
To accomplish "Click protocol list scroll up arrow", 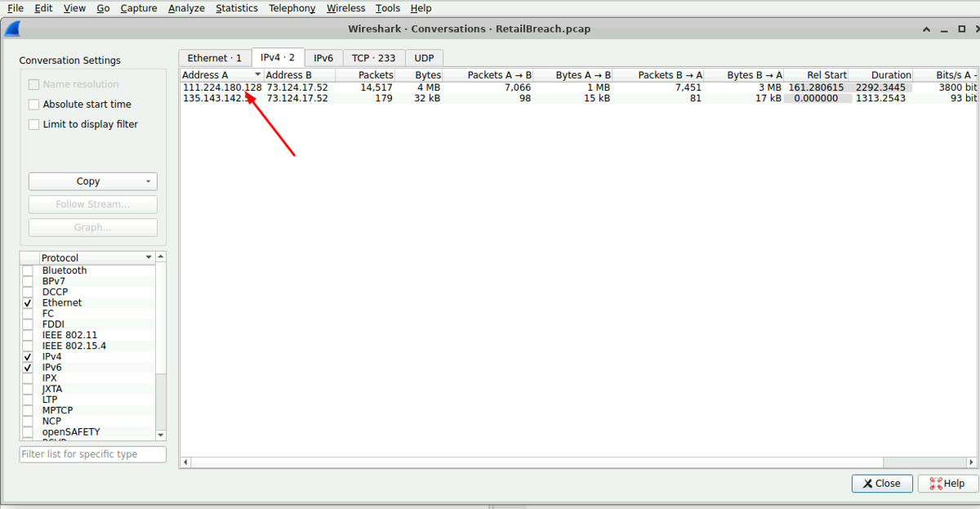I will [161, 257].
